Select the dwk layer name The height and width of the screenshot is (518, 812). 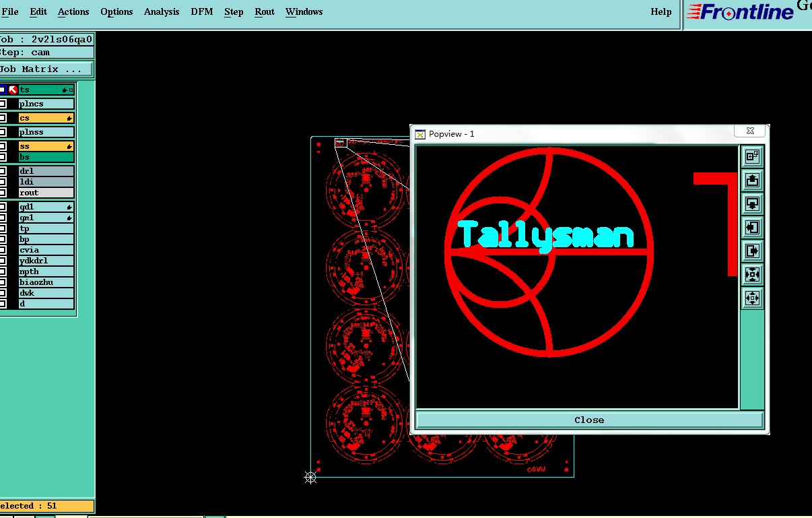click(x=46, y=293)
